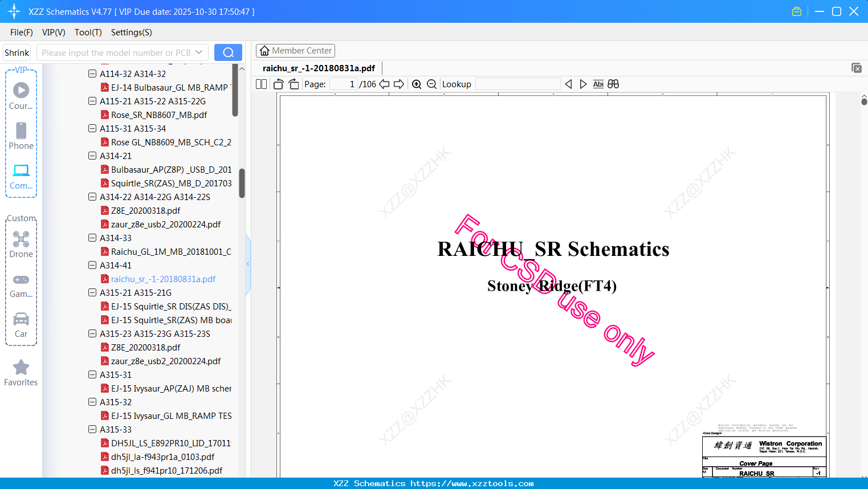868x489 pixels.
Task: Collapse the A315-31 group
Action: (x=92, y=374)
